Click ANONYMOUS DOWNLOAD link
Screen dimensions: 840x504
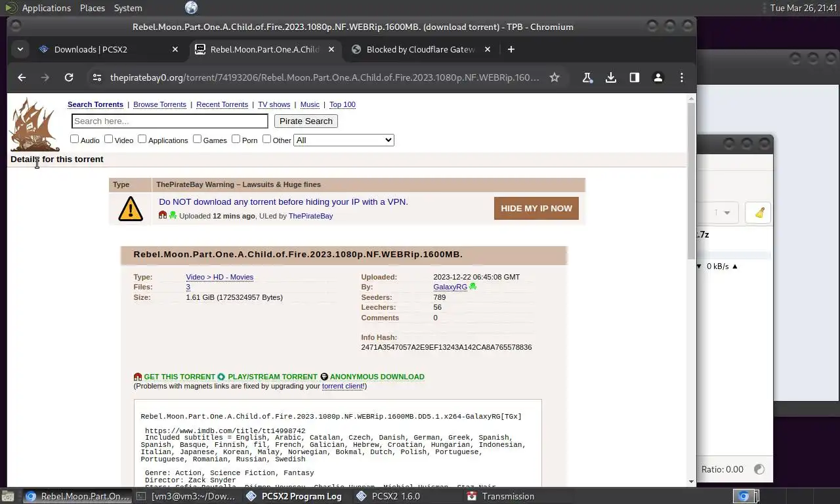click(377, 377)
